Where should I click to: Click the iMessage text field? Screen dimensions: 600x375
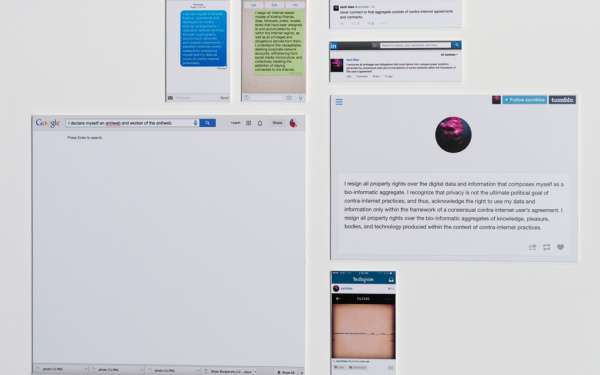(x=196, y=98)
